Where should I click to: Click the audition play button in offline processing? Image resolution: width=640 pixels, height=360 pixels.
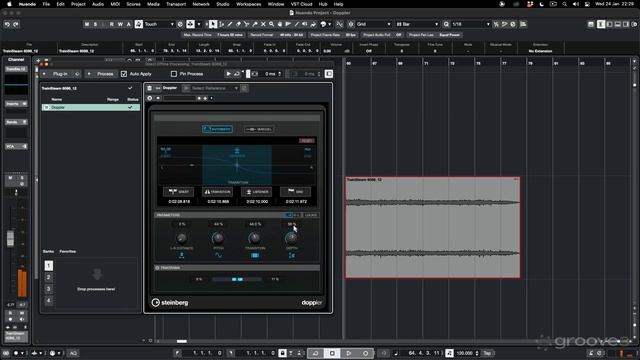tap(229, 74)
